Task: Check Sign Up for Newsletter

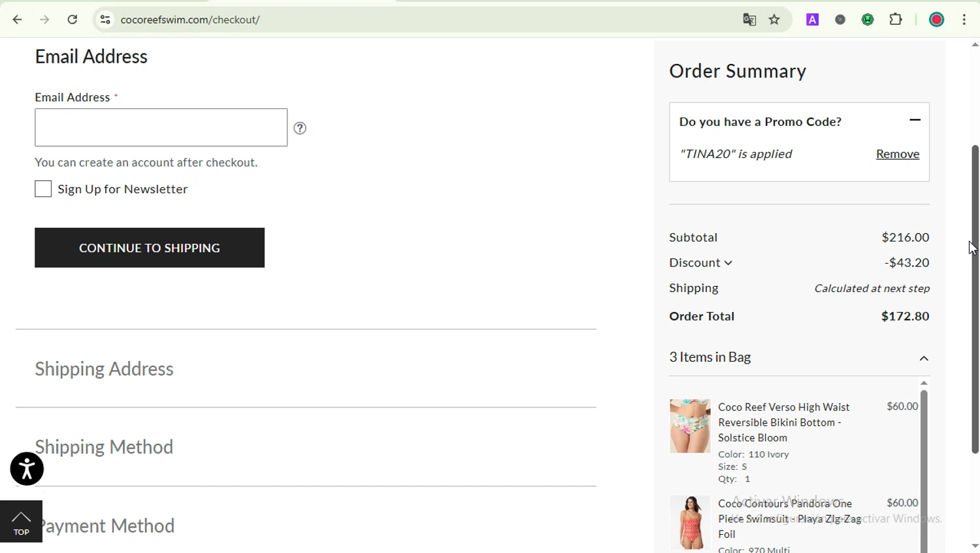Action: (x=43, y=189)
